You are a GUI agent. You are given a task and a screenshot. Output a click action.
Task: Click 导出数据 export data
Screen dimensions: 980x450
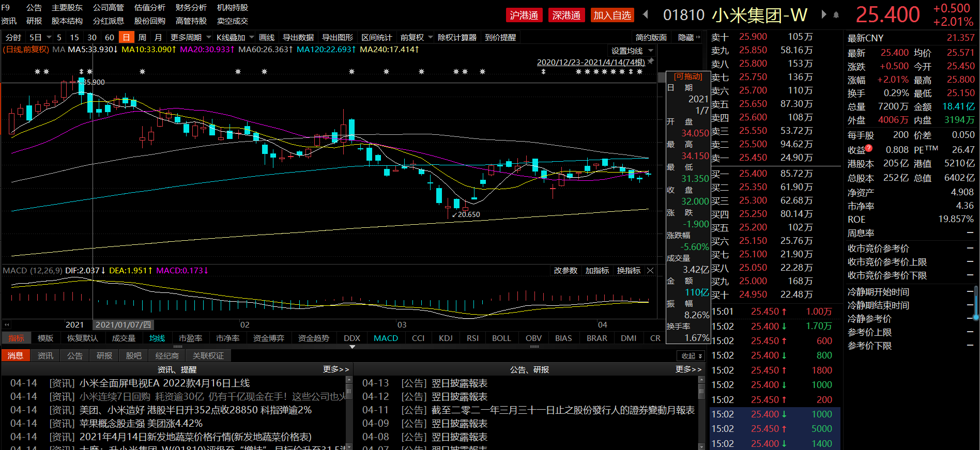click(298, 37)
